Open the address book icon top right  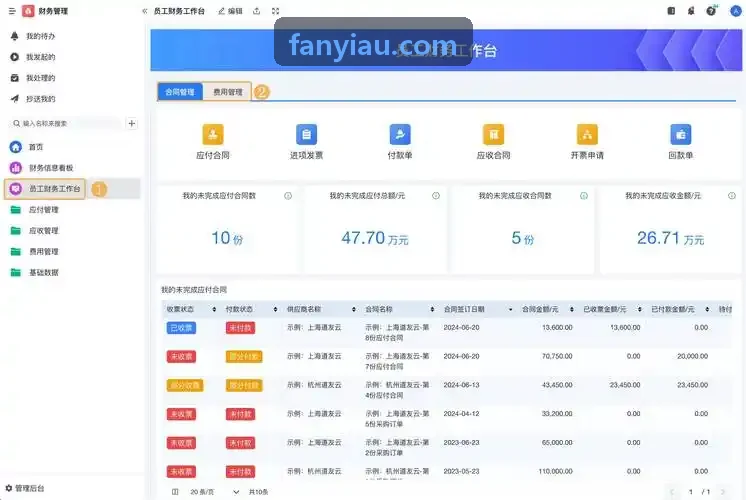pyautogui.click(x=671, y=10)
